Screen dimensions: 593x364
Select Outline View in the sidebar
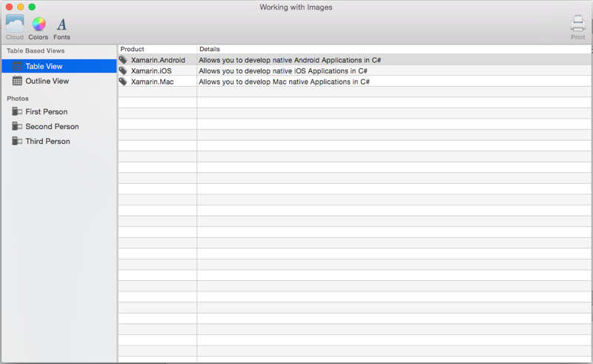point(47,81)
